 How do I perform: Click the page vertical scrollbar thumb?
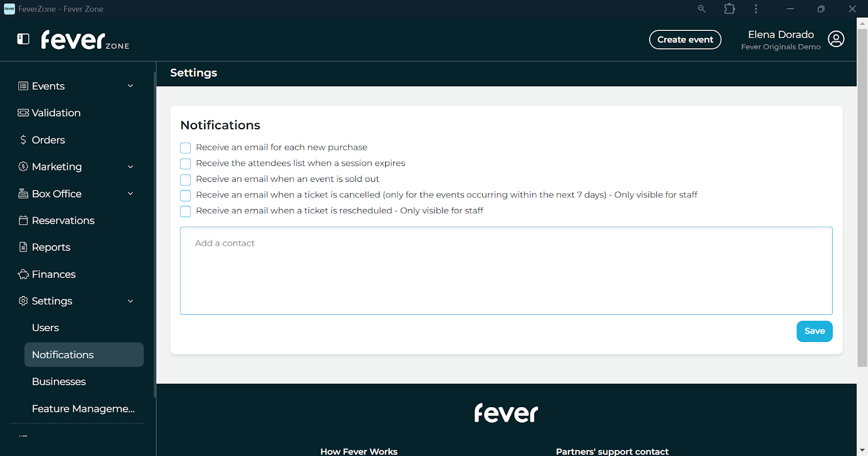862,198
